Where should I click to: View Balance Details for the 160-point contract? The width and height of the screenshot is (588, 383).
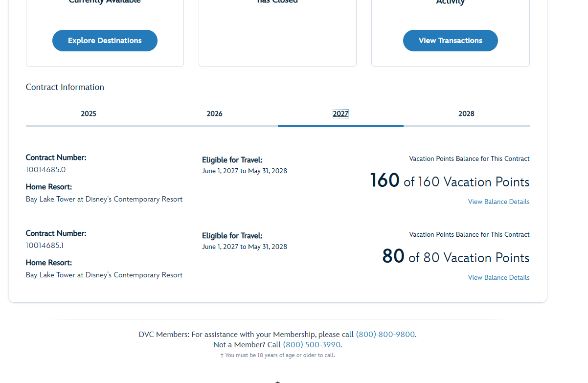tap(498, 202)
